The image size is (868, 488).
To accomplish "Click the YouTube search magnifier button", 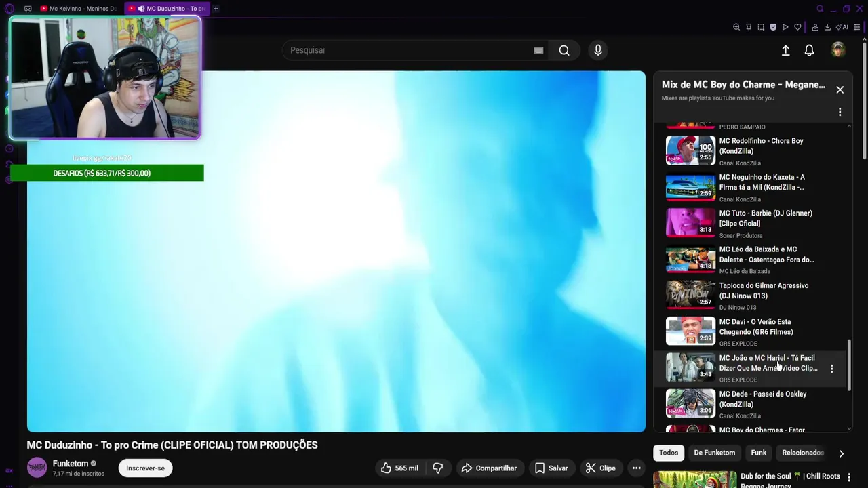I will tap(564, 50).
